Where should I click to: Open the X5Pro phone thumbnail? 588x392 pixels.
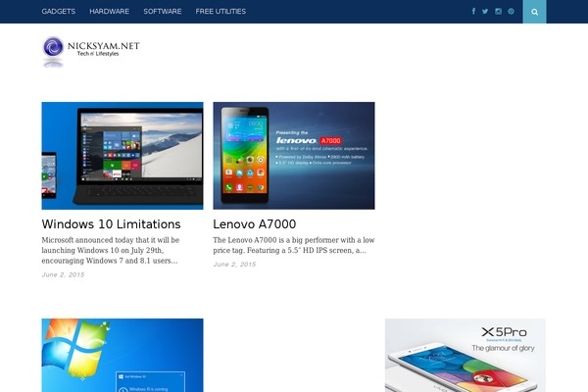[465, 355]
